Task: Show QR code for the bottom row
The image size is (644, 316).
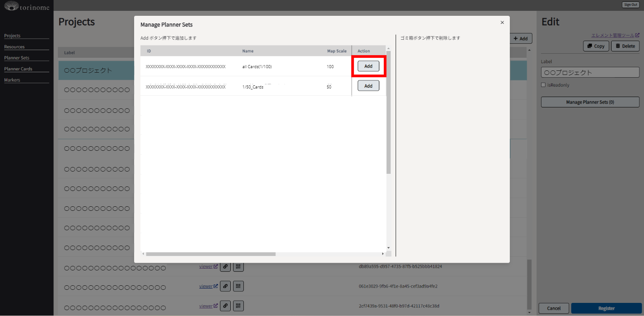Action: point(238,306)
